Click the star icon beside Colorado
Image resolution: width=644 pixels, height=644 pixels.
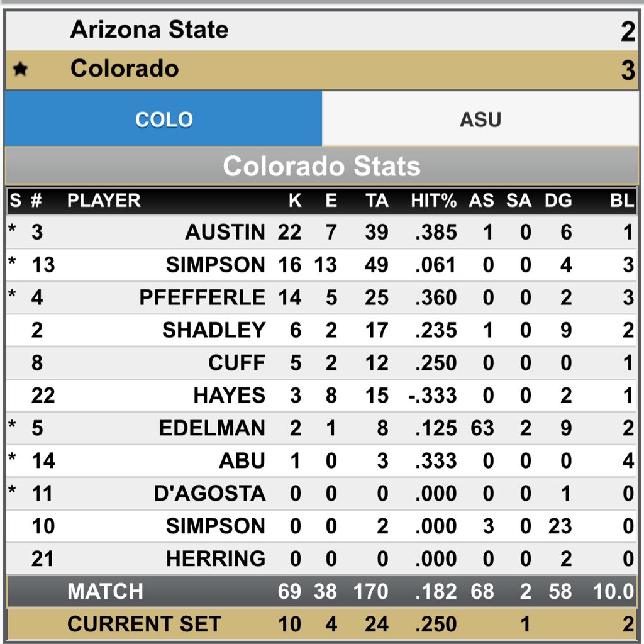click(20, 69)
